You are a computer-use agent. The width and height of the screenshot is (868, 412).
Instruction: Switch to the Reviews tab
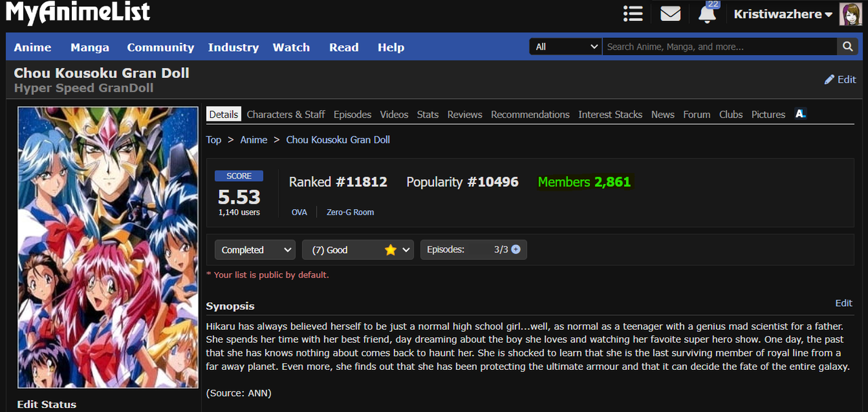click(465, 114)
